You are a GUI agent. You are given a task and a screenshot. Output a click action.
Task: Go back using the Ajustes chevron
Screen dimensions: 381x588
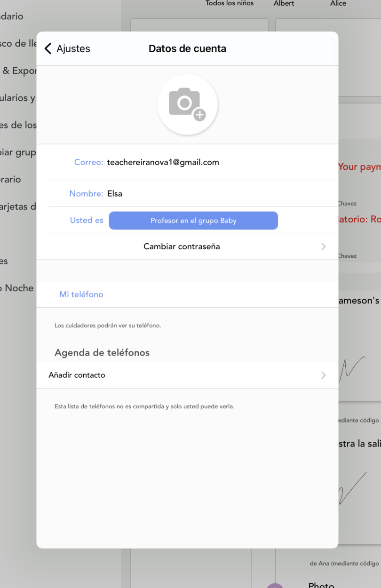pyautogui.click(x=48, y=48)
